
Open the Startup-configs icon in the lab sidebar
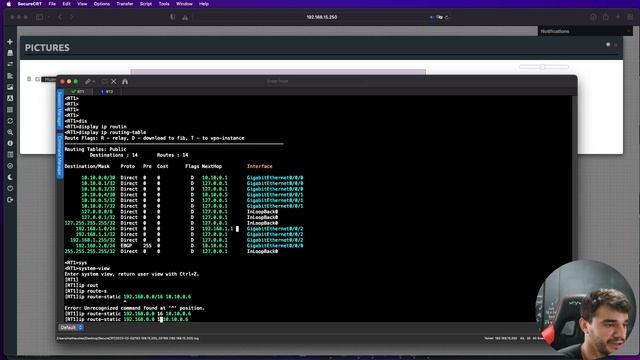10,76
